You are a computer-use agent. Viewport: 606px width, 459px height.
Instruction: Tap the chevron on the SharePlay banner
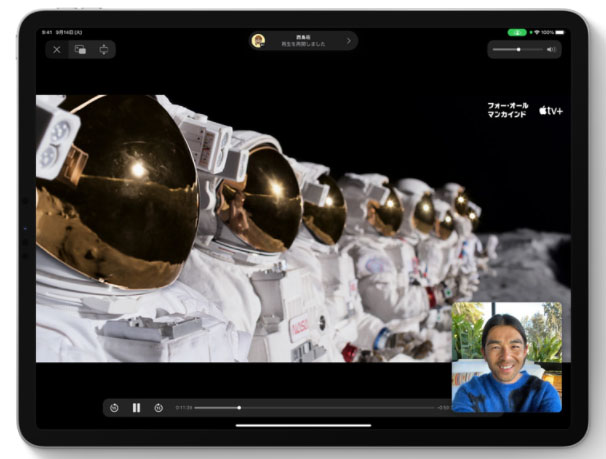[x=349, y=41]
